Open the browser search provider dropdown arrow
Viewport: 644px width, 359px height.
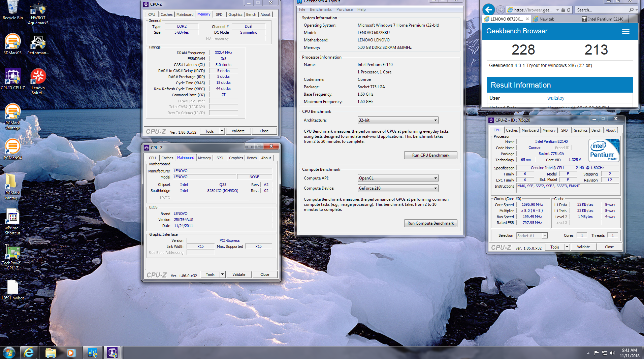[x=636, y=10]
